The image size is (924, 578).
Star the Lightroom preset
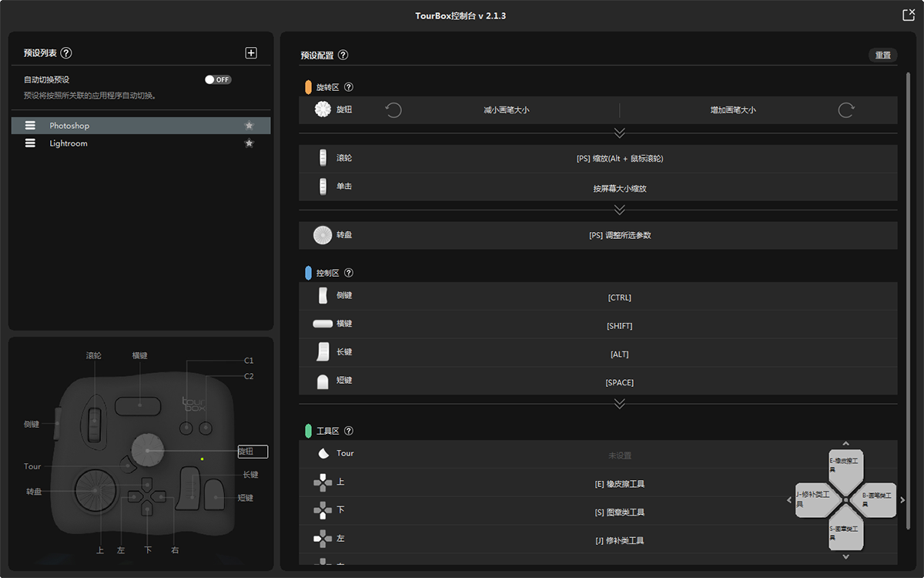(249, 143)
